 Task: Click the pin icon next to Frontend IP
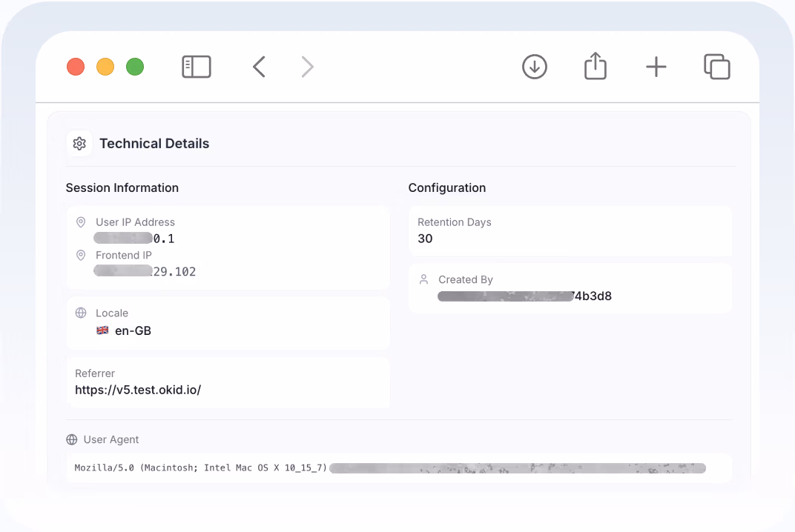[81, 255]
